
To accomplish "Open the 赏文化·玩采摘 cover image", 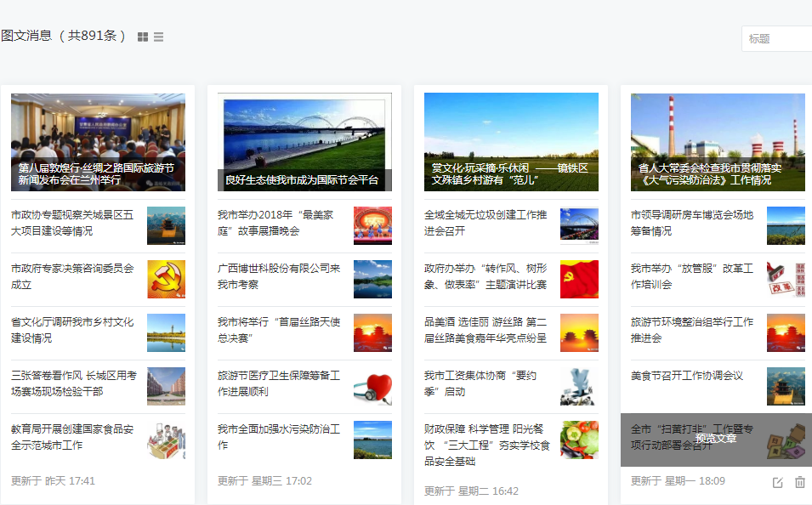I will [511, 142].
